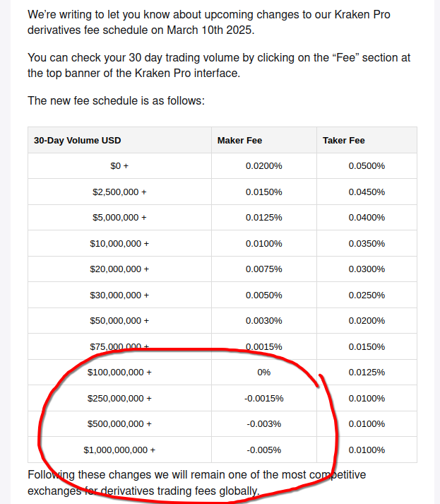Click the 0.0250% taker fee value

pyautogui.click(x=367, y=295)
